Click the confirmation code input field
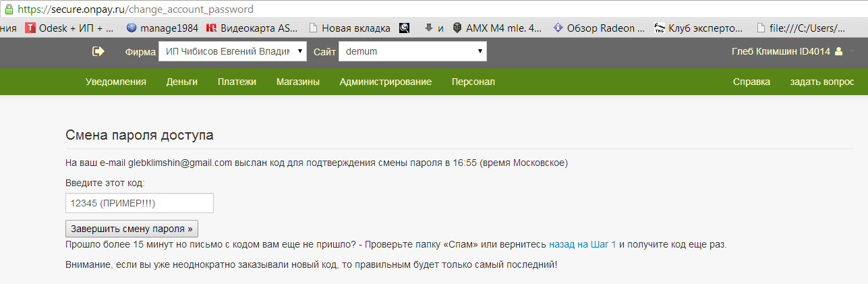The width and height of the screenshot is (868, 284). [139, 203]
